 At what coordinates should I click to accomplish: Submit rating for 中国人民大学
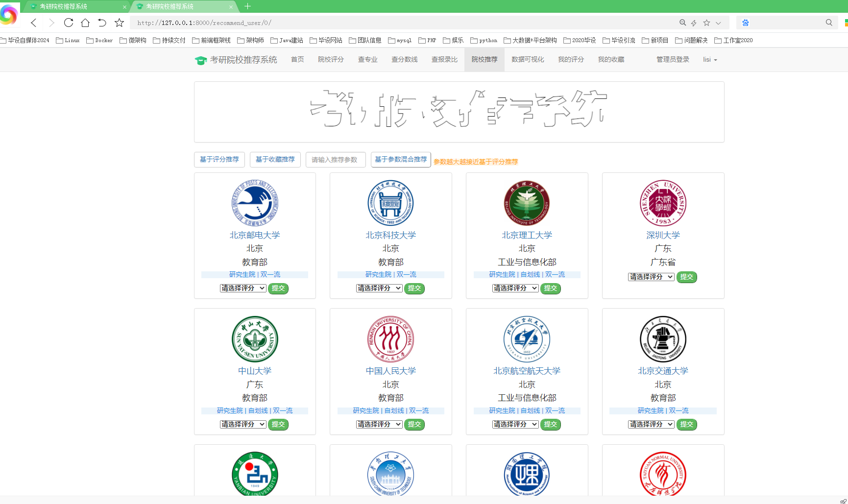pyautogui.click(x=414, y=424)
